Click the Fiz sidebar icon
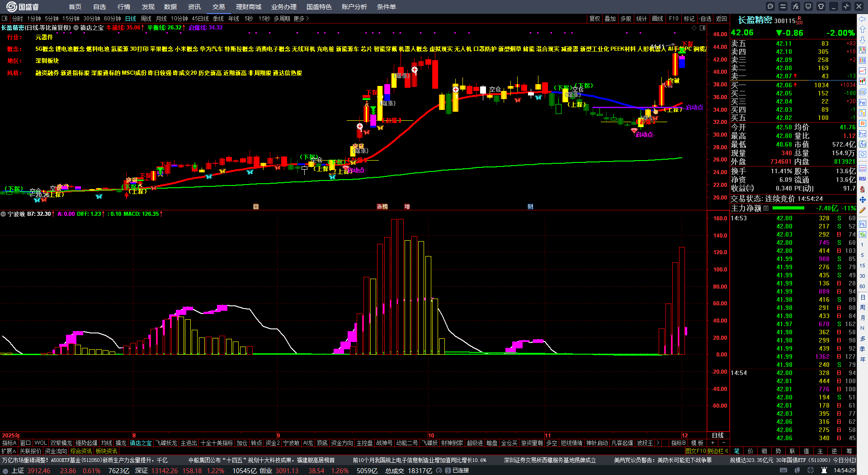Image resolution: width=868 pixels, height=475 pixels. pos(863,133)
